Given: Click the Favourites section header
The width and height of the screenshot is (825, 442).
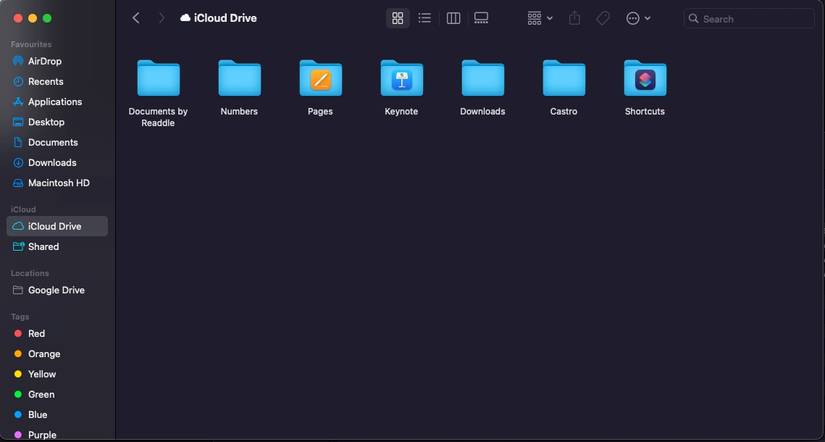Looking at the screenshot, I should (31, 44).
